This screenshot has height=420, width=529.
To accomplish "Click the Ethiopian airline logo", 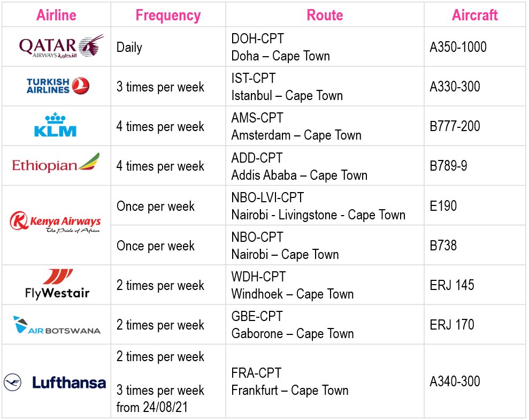I will (x=56, y=163).
